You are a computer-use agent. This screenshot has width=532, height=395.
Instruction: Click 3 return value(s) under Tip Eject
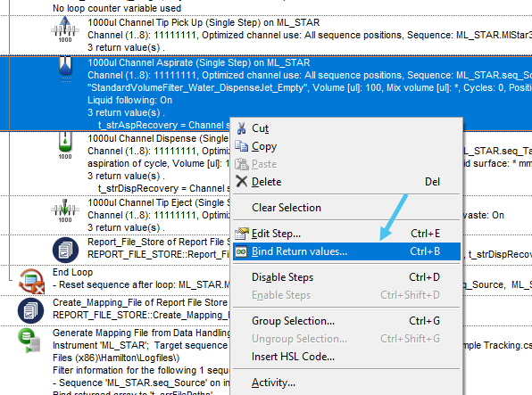(126, 228)
